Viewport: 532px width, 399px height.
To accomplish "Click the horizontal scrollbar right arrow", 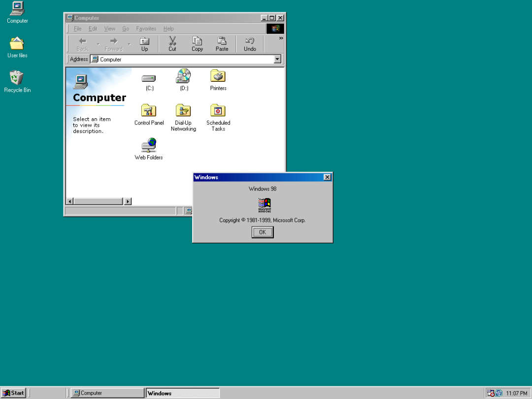I will point(128,201).
